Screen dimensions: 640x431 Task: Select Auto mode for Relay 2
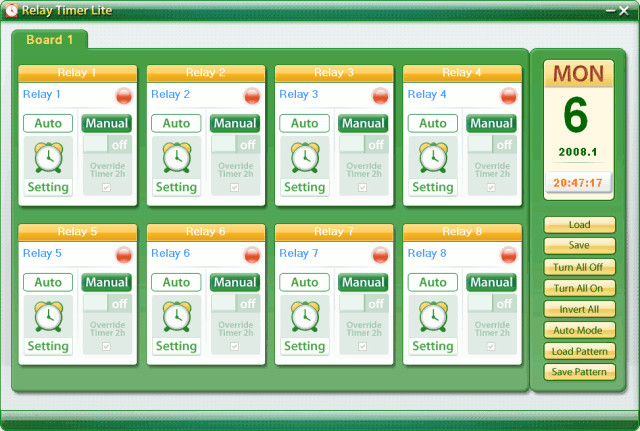point(176,123)
